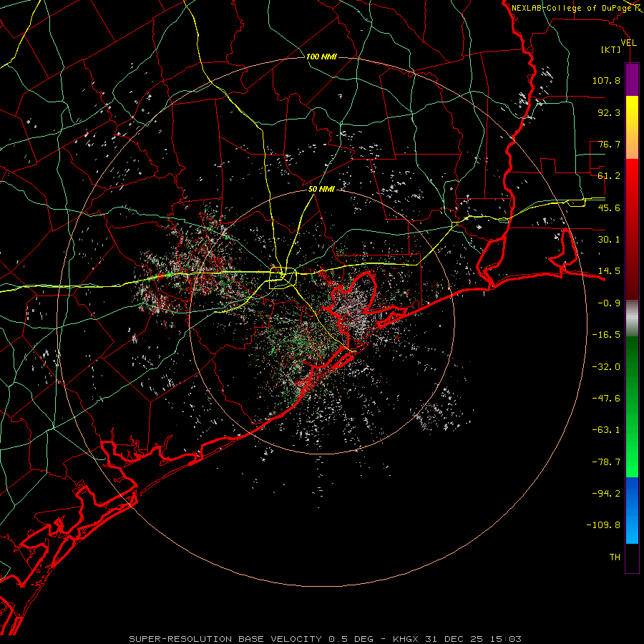This screenshot has height=644, width=644.
Task: Click the green segment of the color bar
Action: tap(632, 406)
